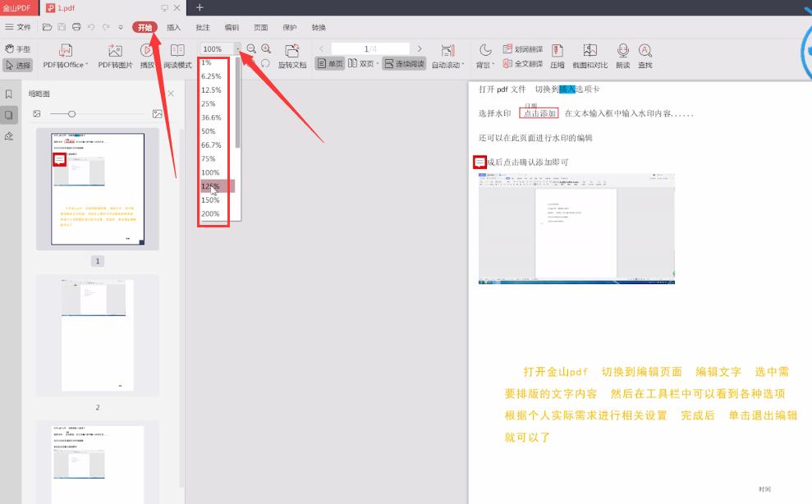Select page 1 thumbnail
This screenshot has height=504, width=812.
pos(98,189)
